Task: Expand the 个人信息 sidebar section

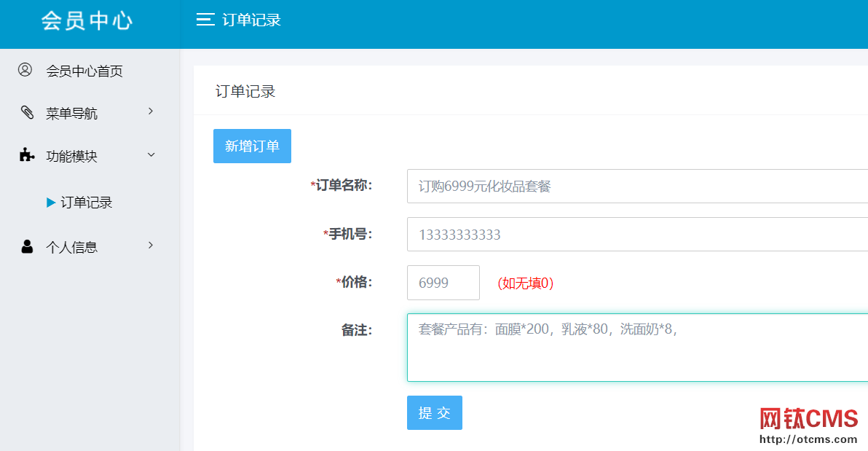Action: (x=80, y=246)
